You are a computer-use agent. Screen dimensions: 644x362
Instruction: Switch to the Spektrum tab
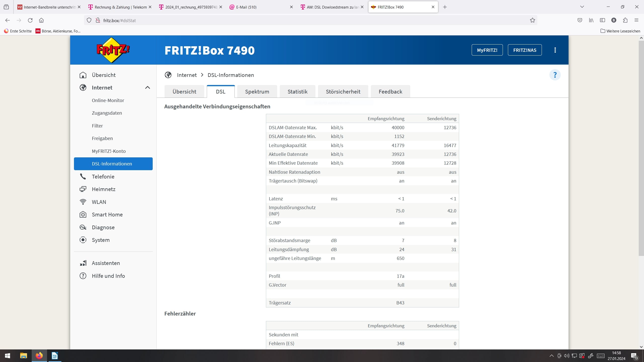click(257, 92)
